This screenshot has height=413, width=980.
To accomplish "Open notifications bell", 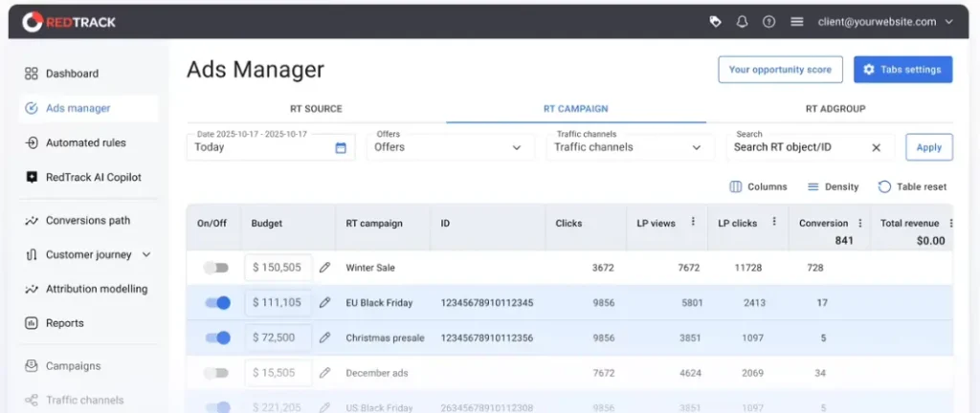I will tap(742, 22).
